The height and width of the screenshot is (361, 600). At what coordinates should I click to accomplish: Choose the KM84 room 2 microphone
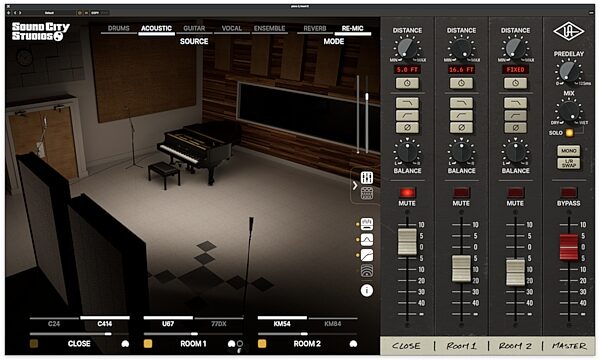pos(333,323)
